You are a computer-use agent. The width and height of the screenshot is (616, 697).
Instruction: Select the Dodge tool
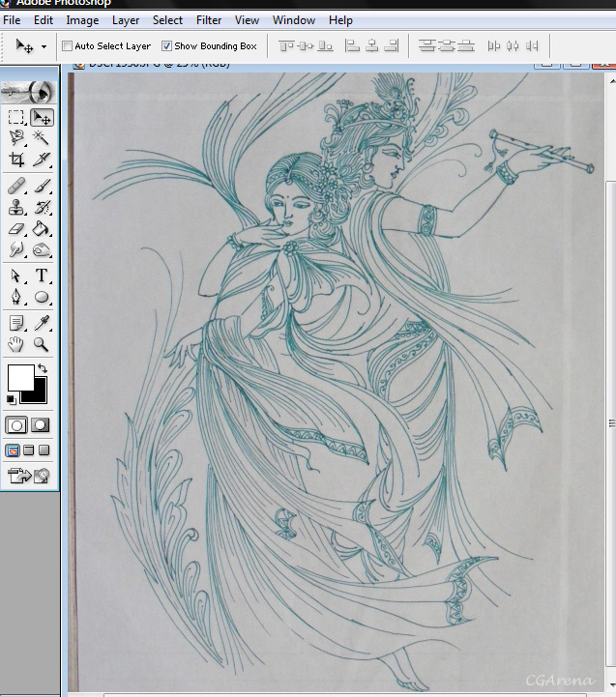point(42,249)
